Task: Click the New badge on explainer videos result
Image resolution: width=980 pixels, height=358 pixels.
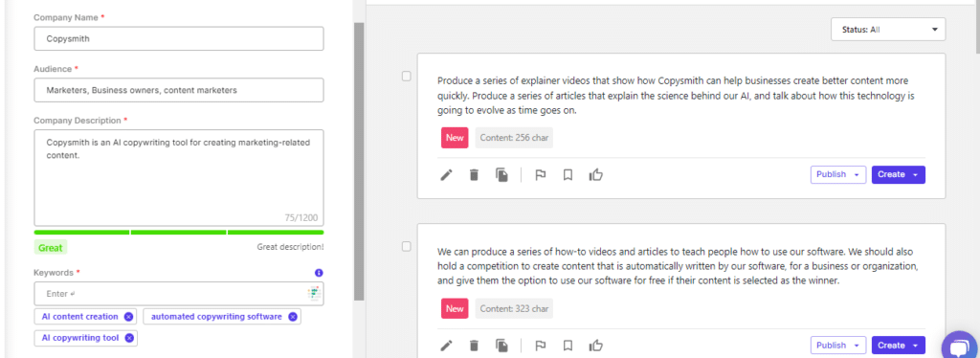Action: click(x=455, y=138)
